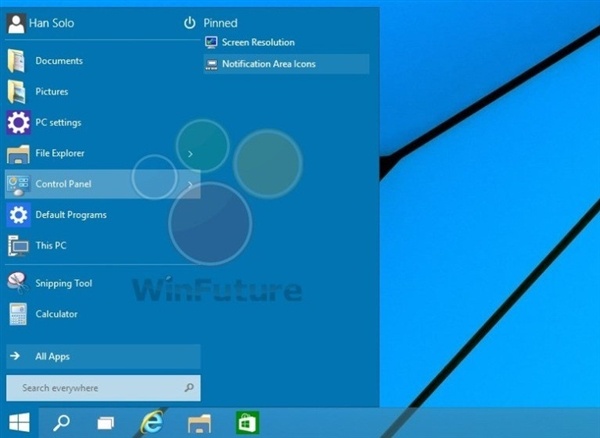Click the Default Programs gear icon

point(18,215)
